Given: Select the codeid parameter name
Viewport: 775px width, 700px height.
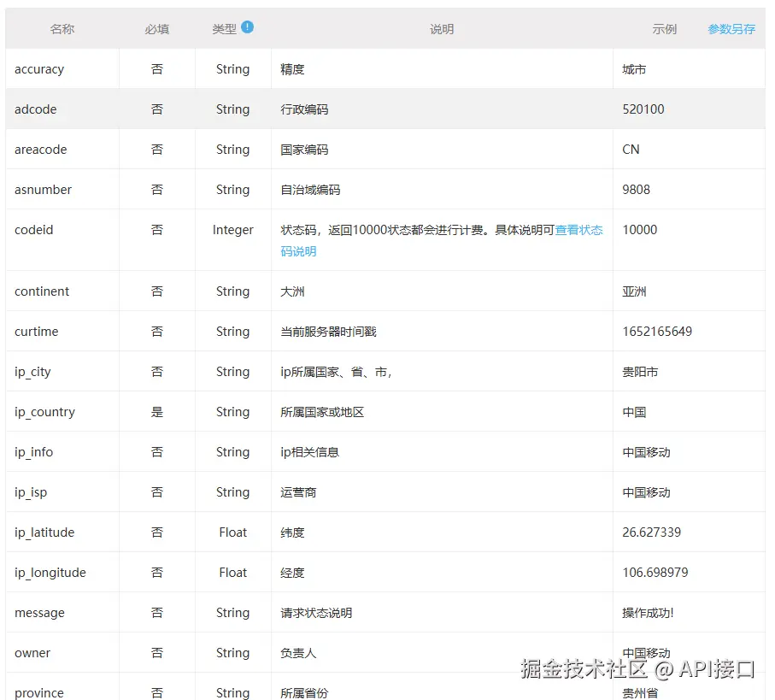Looking at the screenshot, I should coord(33,229).
